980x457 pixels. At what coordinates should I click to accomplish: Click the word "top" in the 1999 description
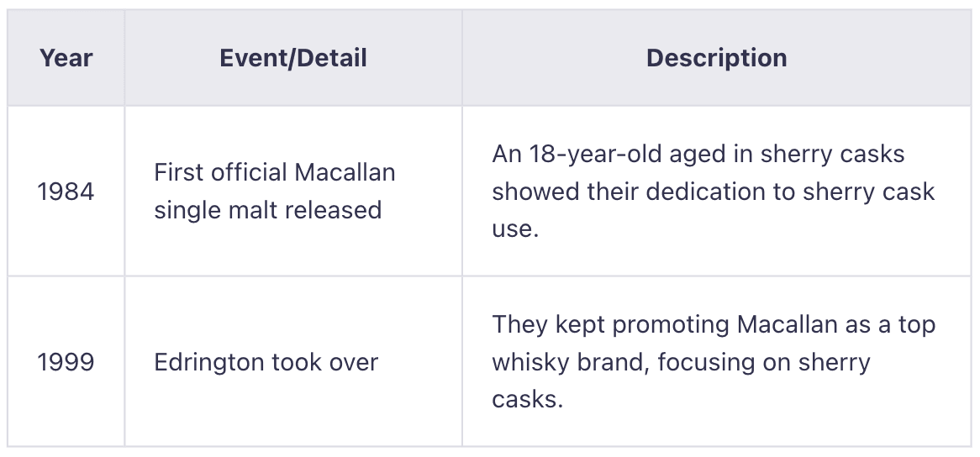click(x=916, y=325)
